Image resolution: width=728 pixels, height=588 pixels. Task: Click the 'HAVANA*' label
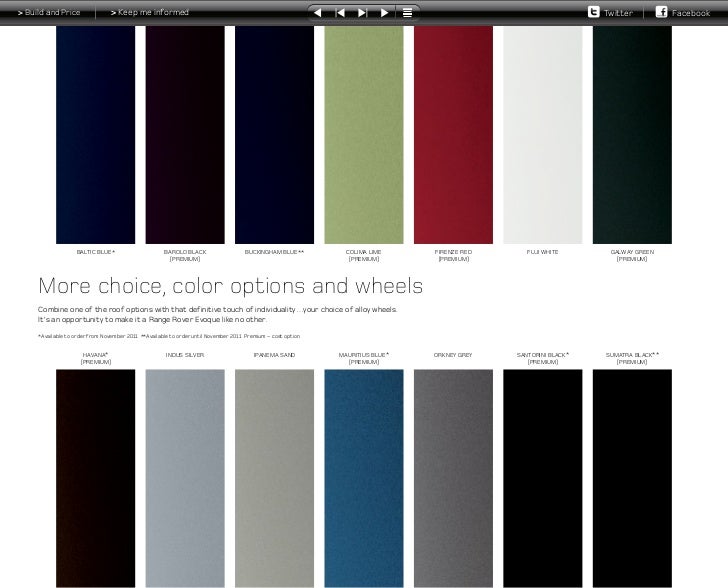(96, 355)
